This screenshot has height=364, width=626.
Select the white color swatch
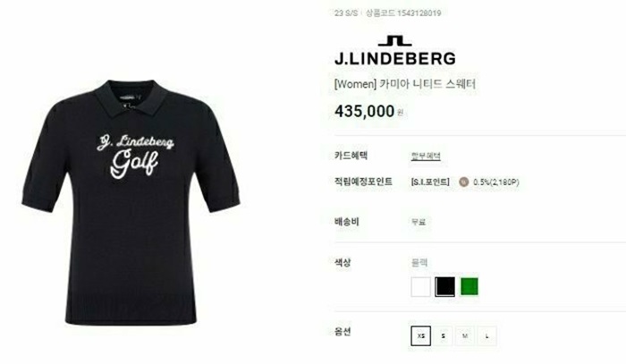(421, 286)
